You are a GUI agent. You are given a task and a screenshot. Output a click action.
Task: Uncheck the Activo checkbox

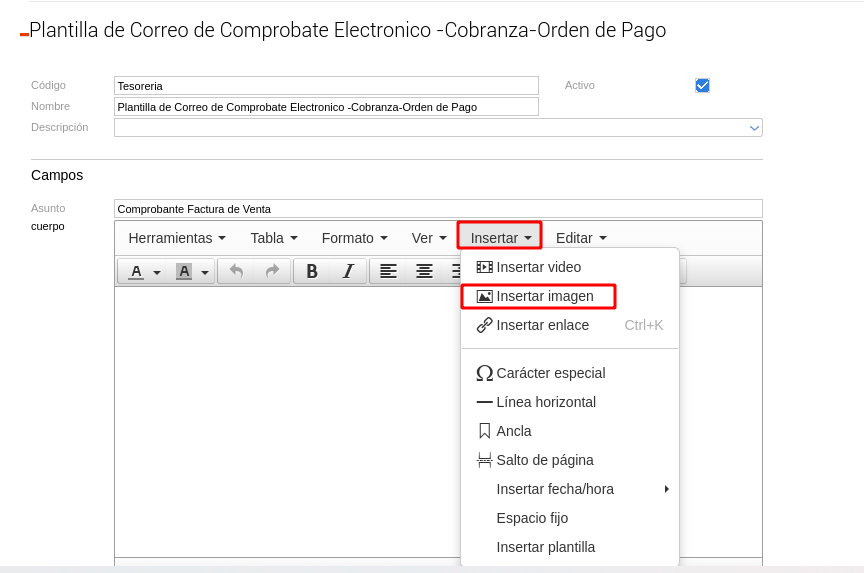coord(702,85)
